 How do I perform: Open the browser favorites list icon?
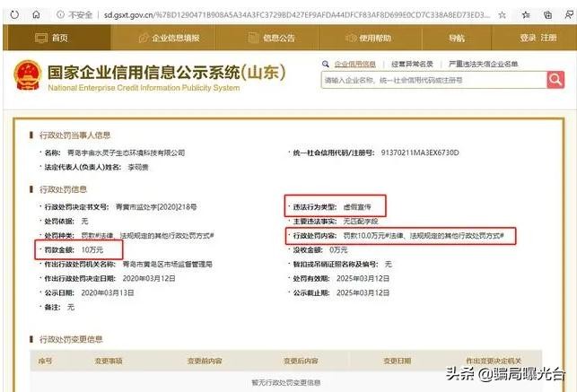tap(524, 15)
